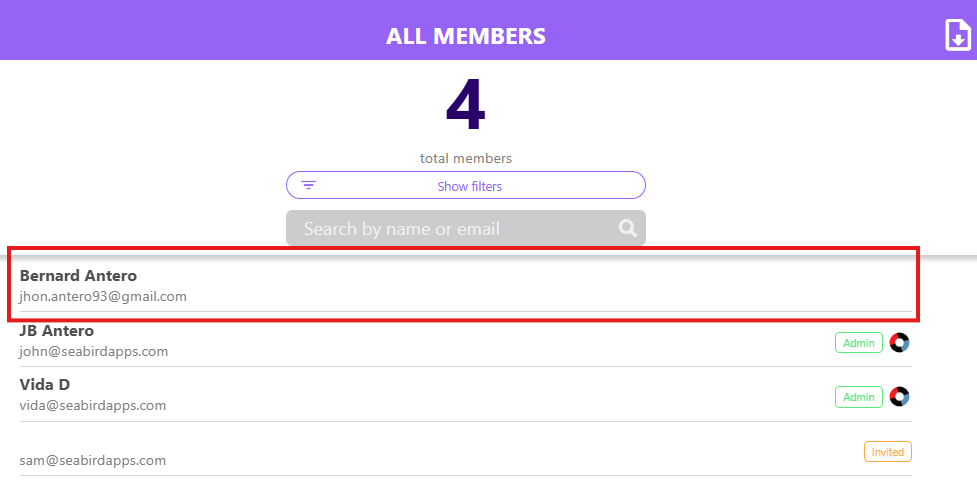Focus the Search by name or email field
This screenshot has width=977, height=491.
point(466,228)
